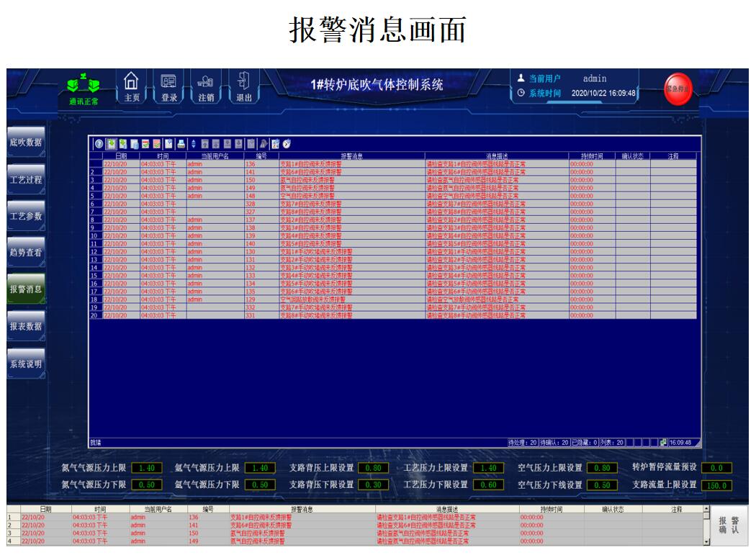756x555 pixels.
Task: Click the 系统说明 button
Action: coord(26,364)
